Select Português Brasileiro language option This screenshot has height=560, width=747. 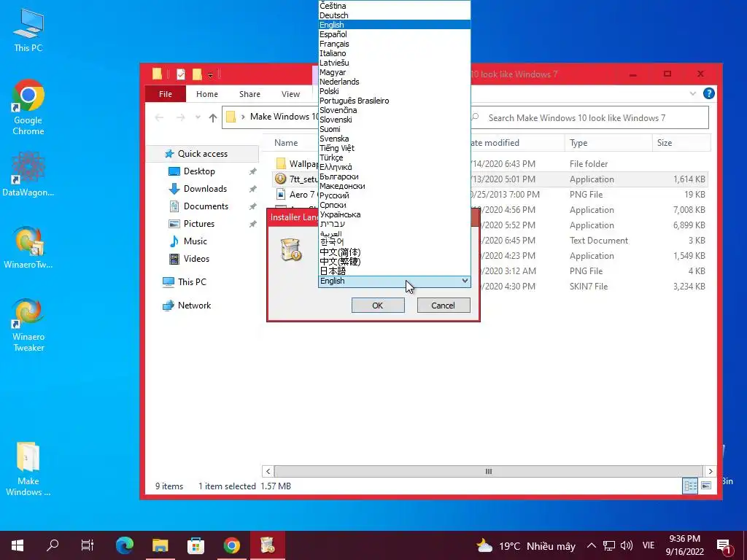(x=395, y=101)
